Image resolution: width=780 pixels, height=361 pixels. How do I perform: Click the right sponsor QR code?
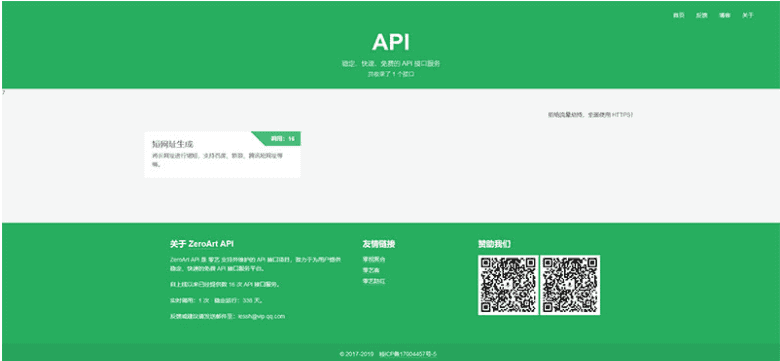[x=570, y=285]
